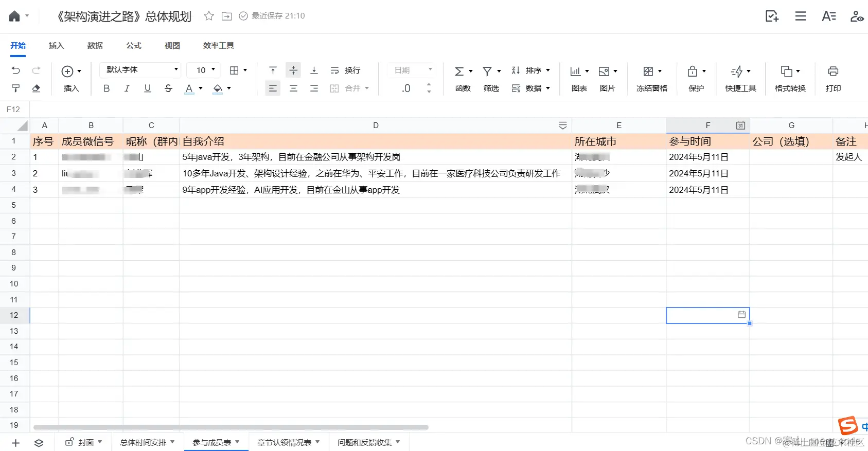
Task: Align text to vertical middle
Action: (x=293, y=70)
